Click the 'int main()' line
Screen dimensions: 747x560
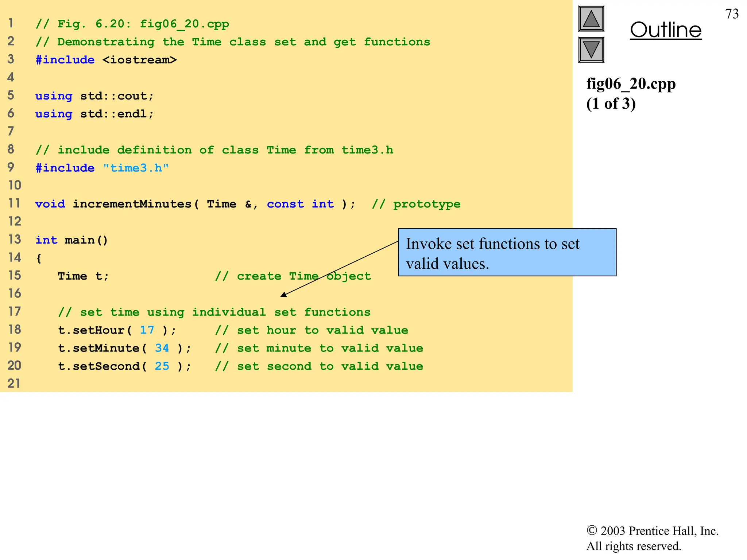tap(71, 240)
